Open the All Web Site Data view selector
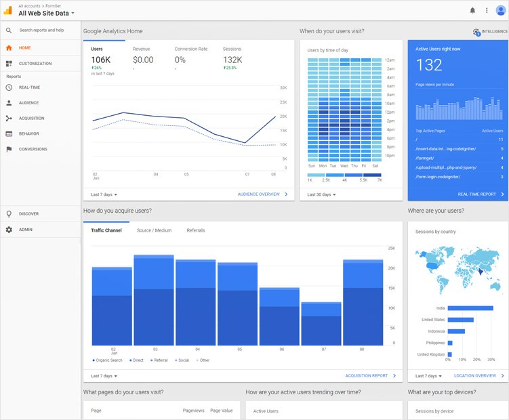The width and height of the screenshot is (509, 420). click(46, 14)
